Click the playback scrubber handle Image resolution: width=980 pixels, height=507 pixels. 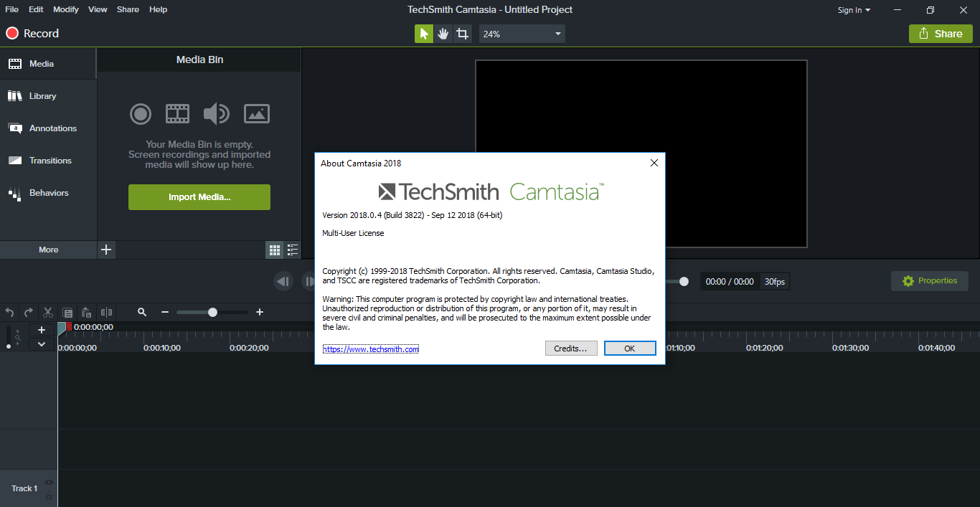(684, 282)
